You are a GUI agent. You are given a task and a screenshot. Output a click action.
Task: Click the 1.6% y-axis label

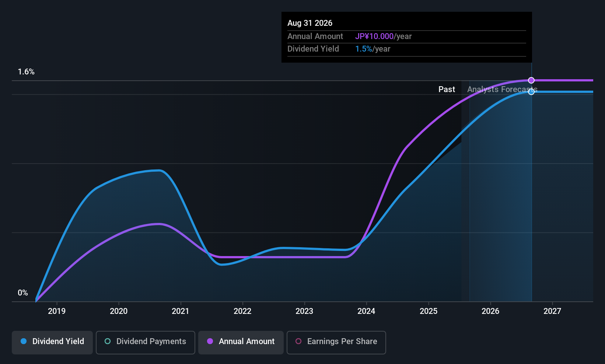[26, 72]
